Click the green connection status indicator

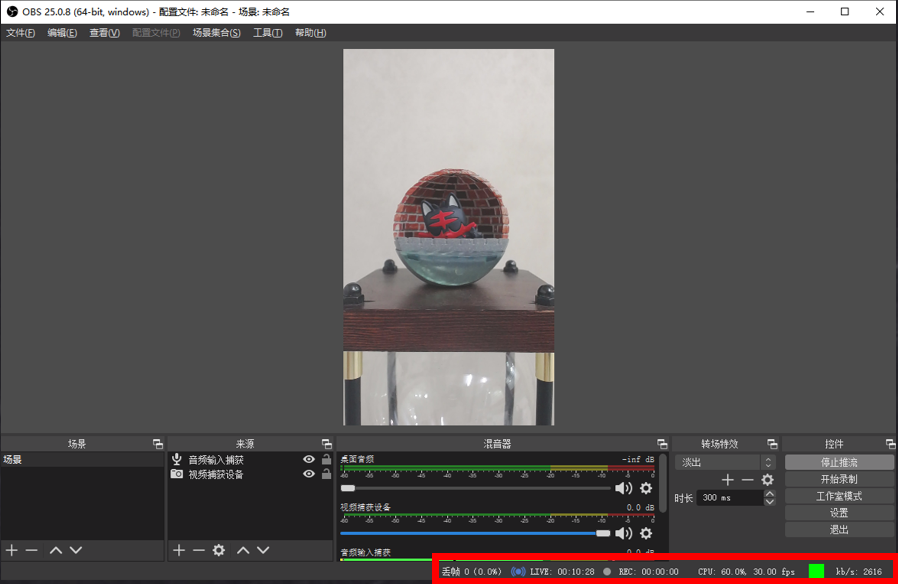(816, 571)
